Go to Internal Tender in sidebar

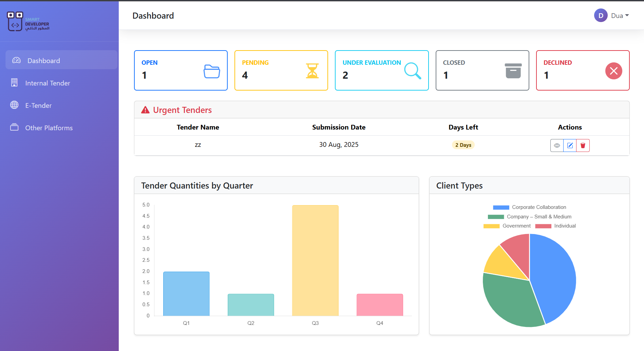coord(61,83)
